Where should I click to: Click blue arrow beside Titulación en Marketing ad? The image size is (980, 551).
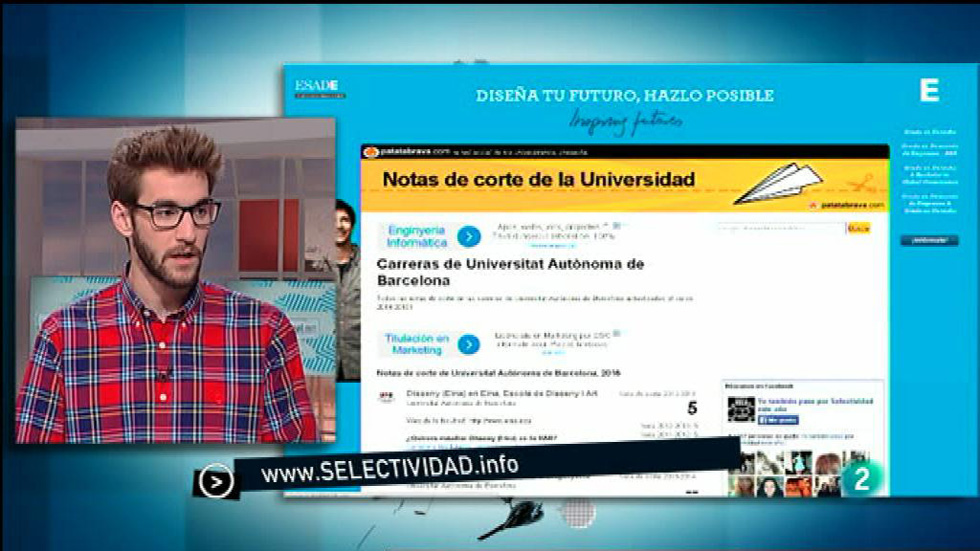[468, 345]
